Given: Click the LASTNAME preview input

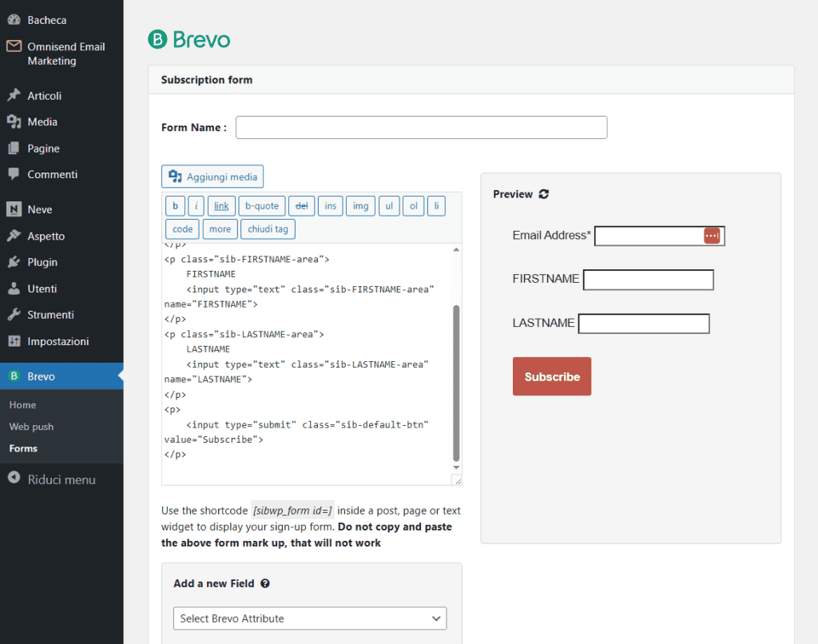Looking at the screenshot, I should click(644, 324).
